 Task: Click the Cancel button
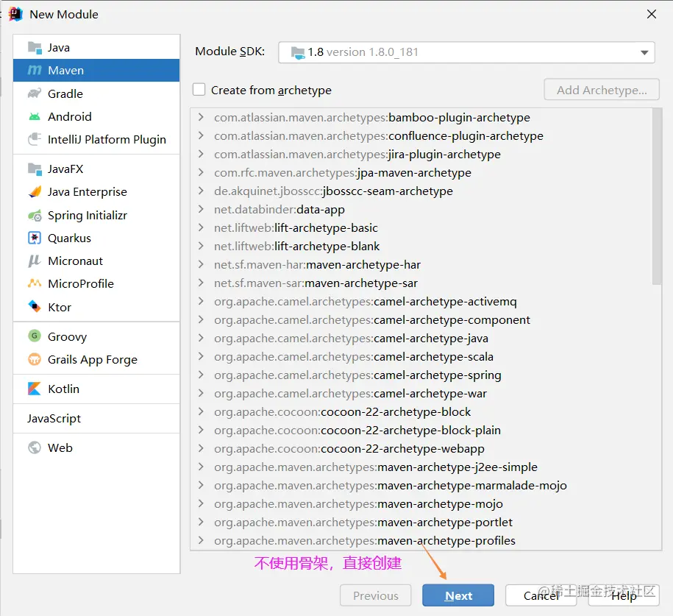[x=541, y=595]
